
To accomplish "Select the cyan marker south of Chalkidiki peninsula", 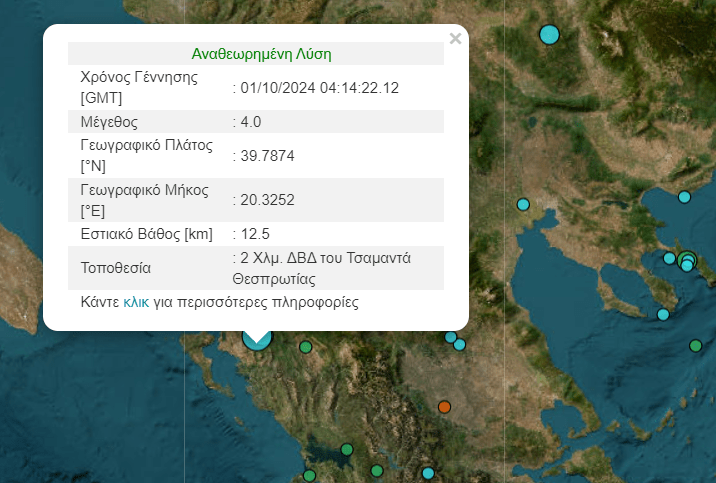I will click(663, 314).
